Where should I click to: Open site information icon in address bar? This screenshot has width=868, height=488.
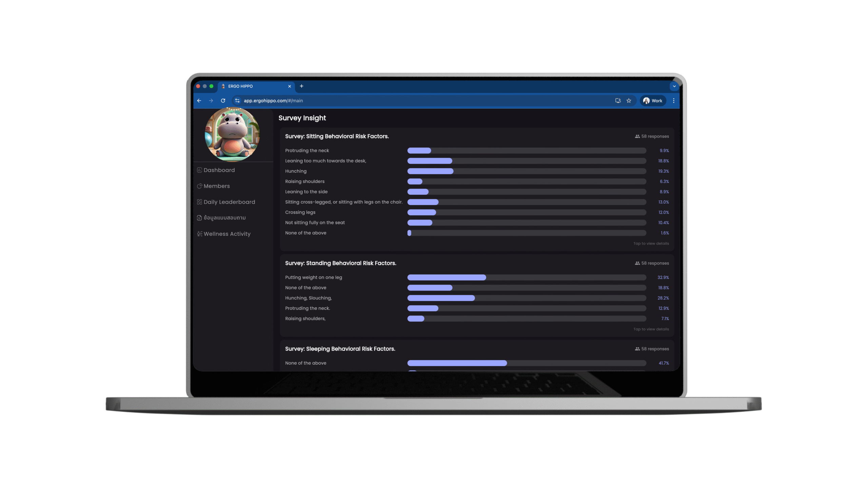(237, 101)
